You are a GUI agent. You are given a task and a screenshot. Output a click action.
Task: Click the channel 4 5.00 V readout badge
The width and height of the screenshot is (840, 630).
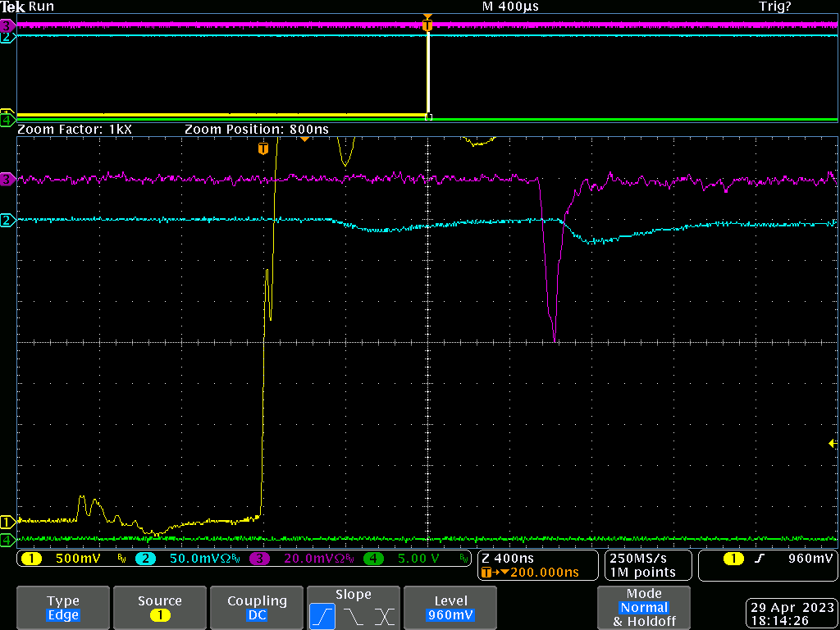click(372, 559)
